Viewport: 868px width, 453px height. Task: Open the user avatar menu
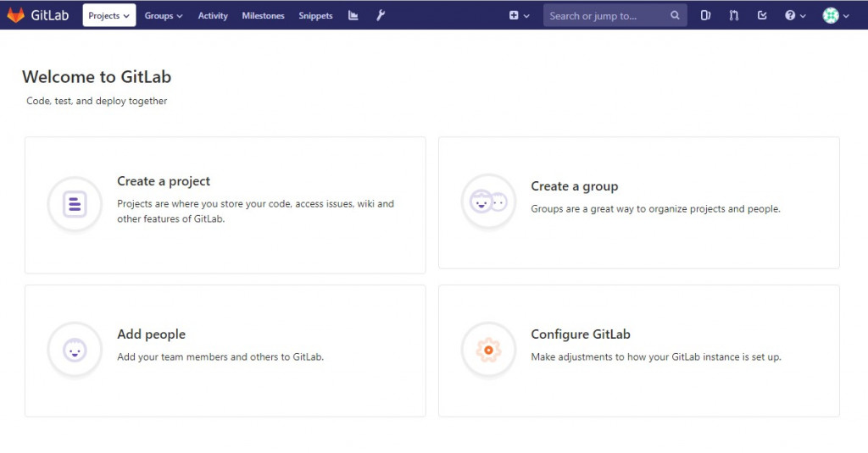835,15
